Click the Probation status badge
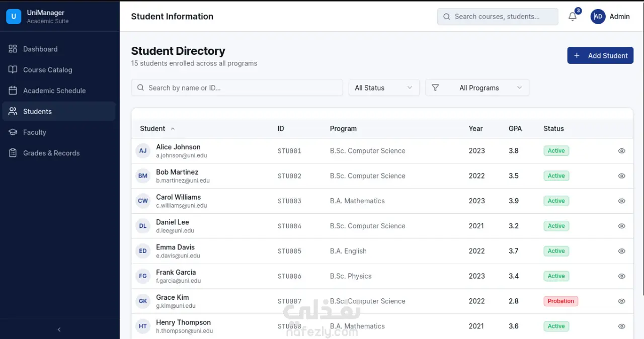 (x=560, y=301)
